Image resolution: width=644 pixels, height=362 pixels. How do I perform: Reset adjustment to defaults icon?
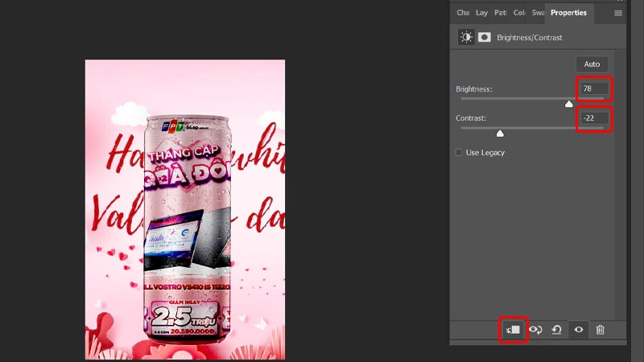coord(557,330)
